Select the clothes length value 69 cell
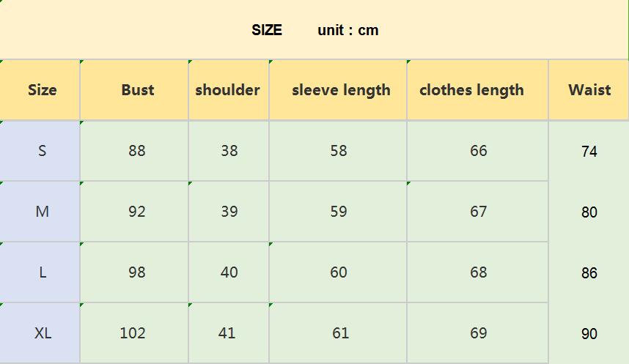 click(x=478, y=333)
